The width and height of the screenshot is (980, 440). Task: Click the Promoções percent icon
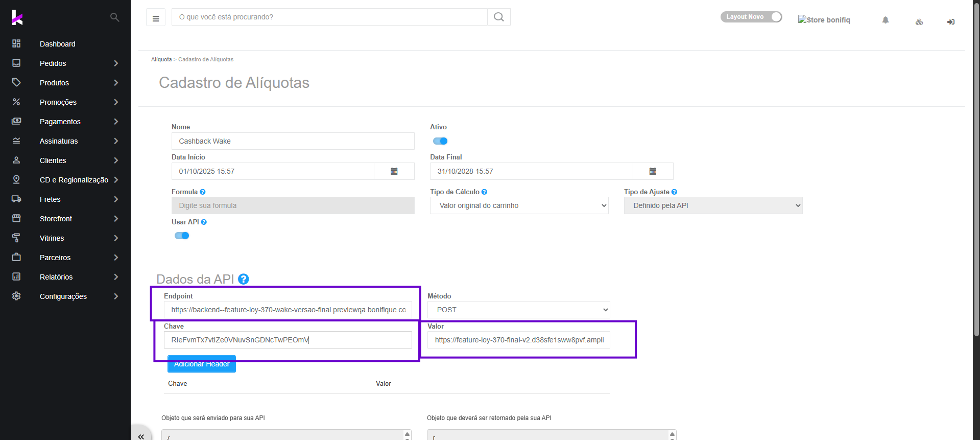click(16, 102)
